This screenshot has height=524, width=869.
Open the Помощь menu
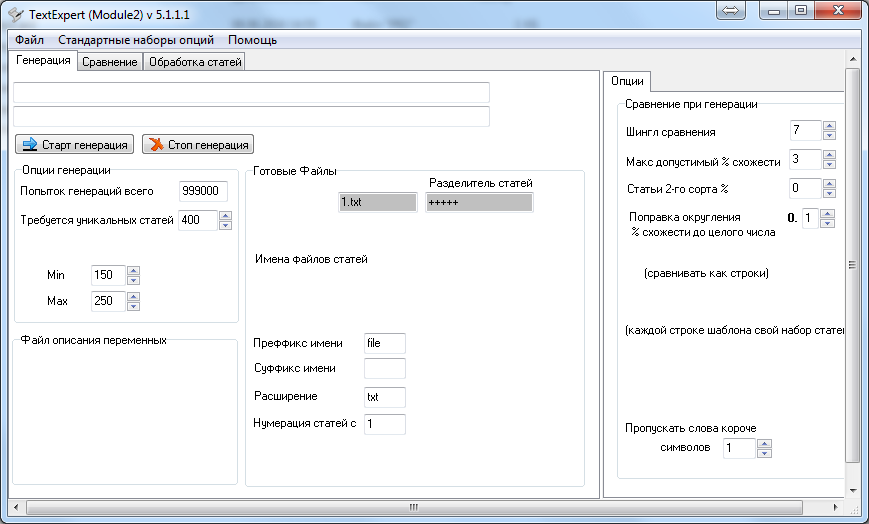click(252, 40)
